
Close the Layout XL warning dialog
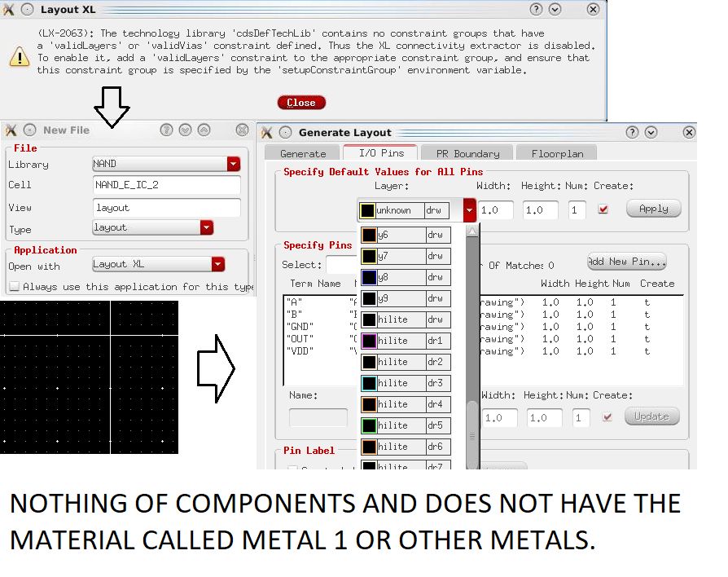pos(301,102)
